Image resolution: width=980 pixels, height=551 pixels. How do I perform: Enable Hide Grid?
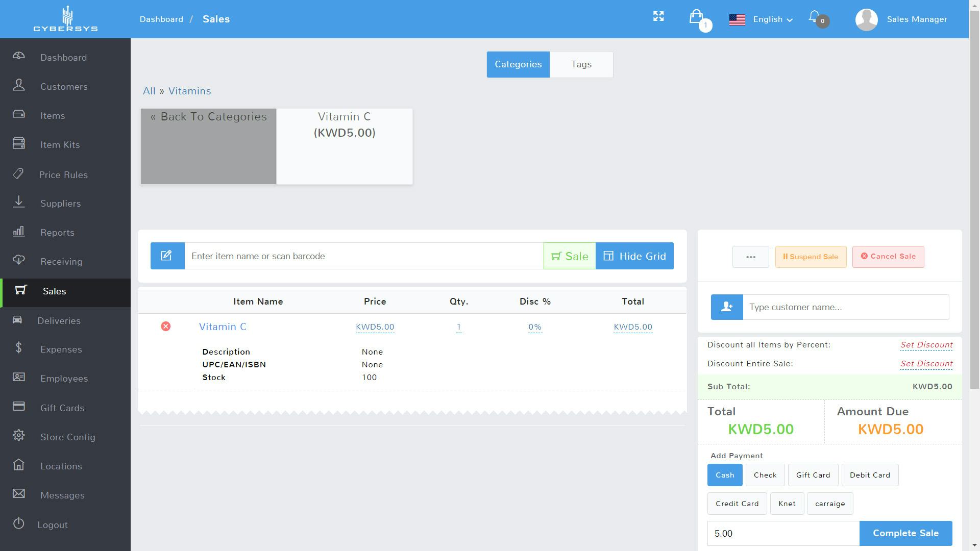(x=634, y=256)
